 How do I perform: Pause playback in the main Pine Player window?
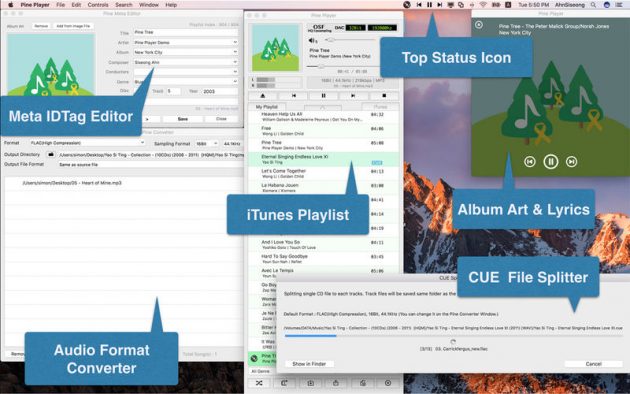click(323, 96)
